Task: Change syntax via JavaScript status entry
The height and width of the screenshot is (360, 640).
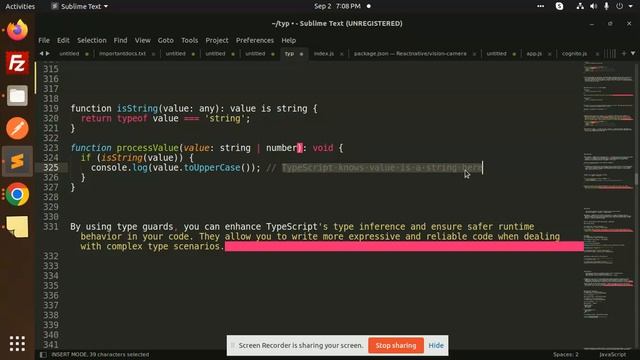Action: tap(612, 354)
